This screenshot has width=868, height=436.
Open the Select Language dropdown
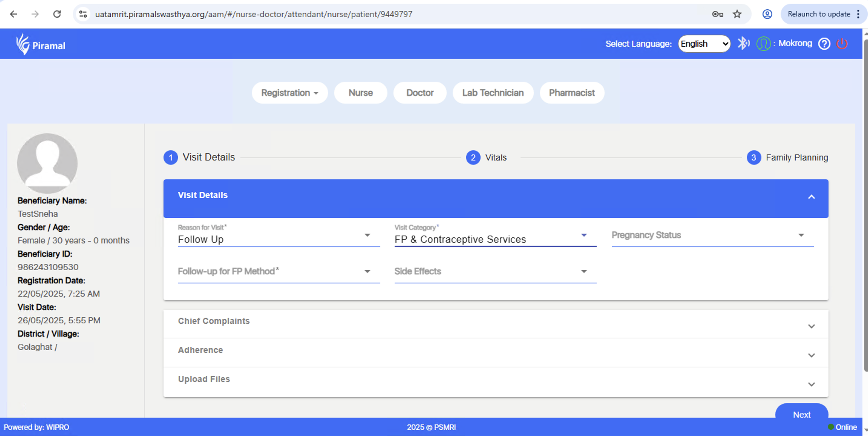(704, 44)
